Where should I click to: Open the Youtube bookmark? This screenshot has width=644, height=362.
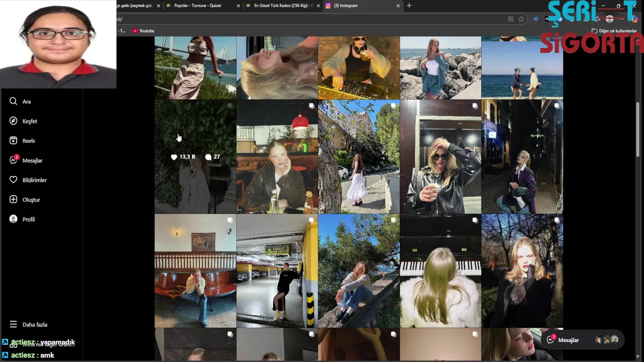click(143, 31)
